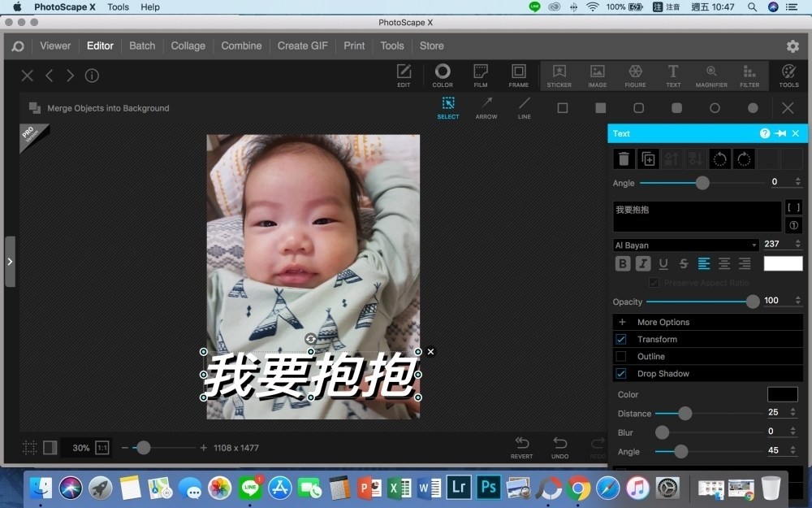This screenshot has height=508, width=812.
Task: Open the Film effects icon
Action: [x=481, y=75]
